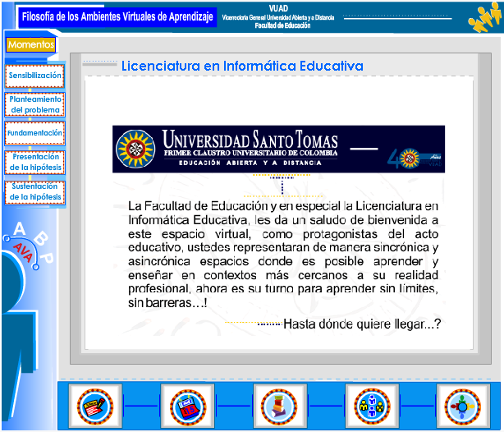Select Sustentación de la hipótesis
Viewport: 504px width, 432px height.
click(35, 191)
